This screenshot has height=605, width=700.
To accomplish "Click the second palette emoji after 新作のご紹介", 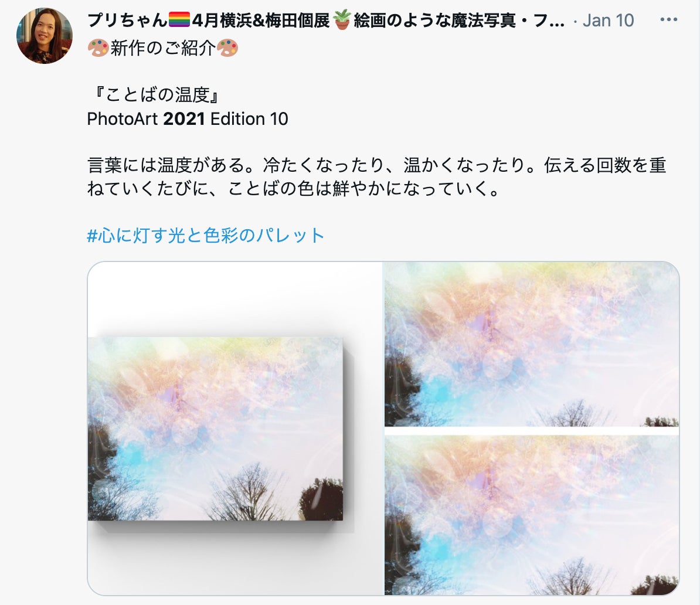I will [227, 47].
